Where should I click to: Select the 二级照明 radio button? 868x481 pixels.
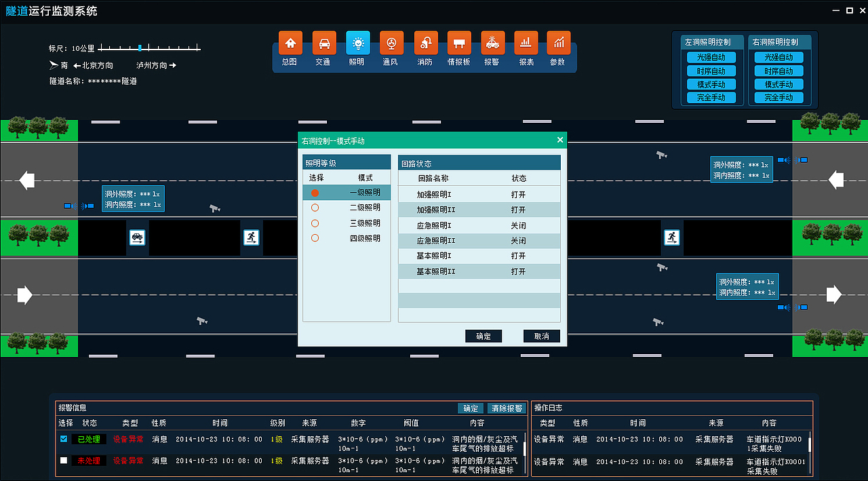click(315, 208)
